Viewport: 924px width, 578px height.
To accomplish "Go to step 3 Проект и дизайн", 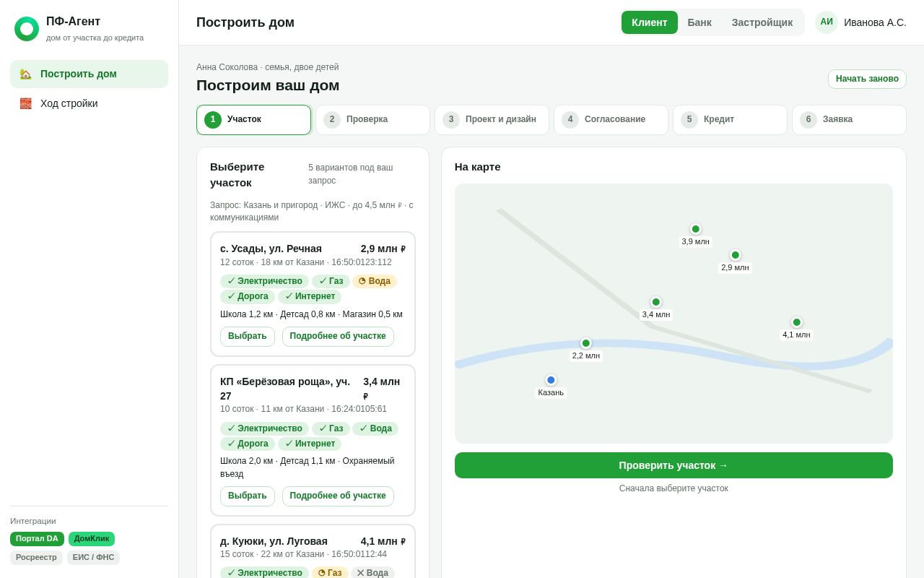I will tap(492, 120).
